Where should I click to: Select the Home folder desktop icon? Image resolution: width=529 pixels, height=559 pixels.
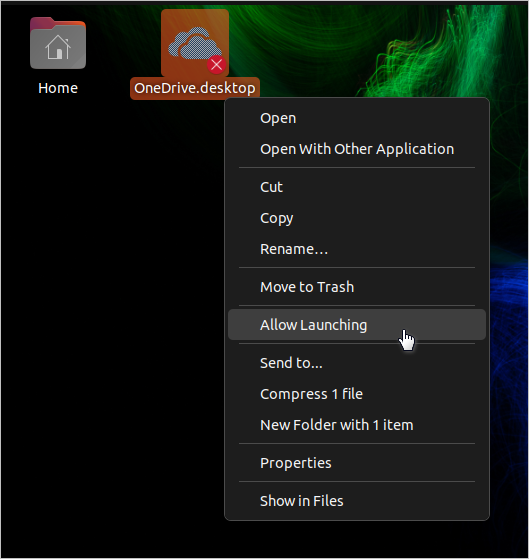click(x=58, y=43)
